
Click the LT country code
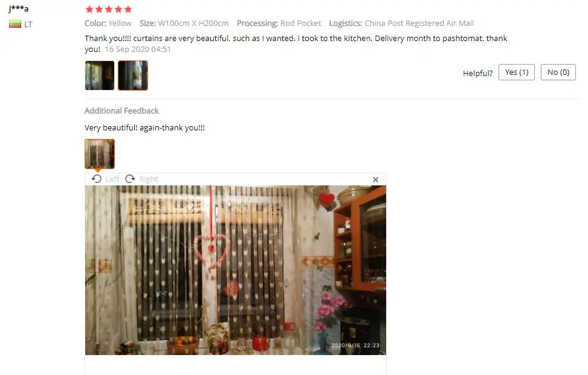coord(28,25)
